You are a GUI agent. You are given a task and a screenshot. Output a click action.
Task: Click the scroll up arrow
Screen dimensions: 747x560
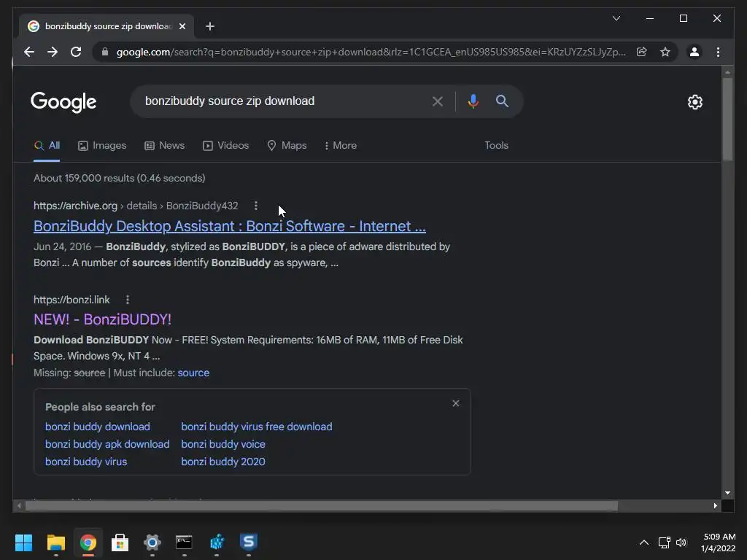coord(727,73)
